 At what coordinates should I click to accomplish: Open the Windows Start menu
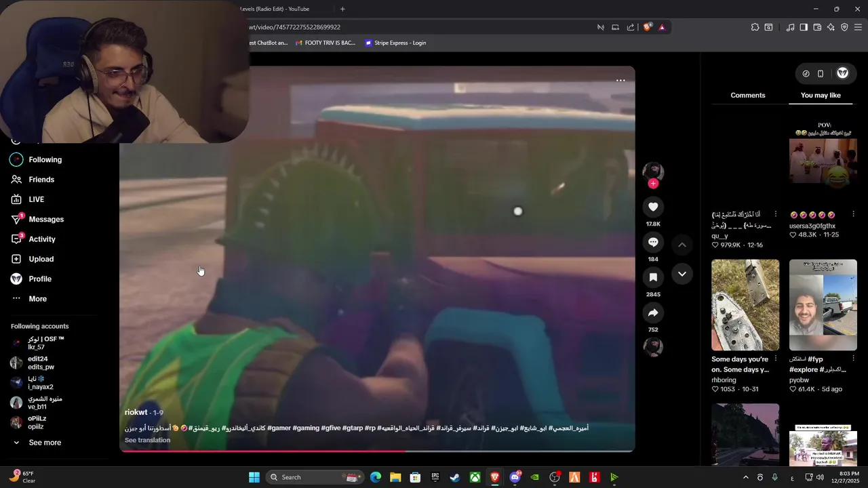point(254,477)
